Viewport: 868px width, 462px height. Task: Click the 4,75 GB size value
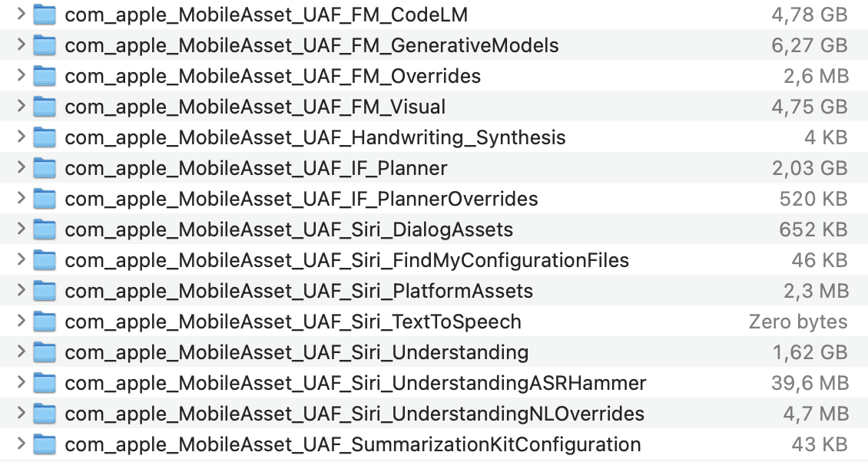(810, 107)
